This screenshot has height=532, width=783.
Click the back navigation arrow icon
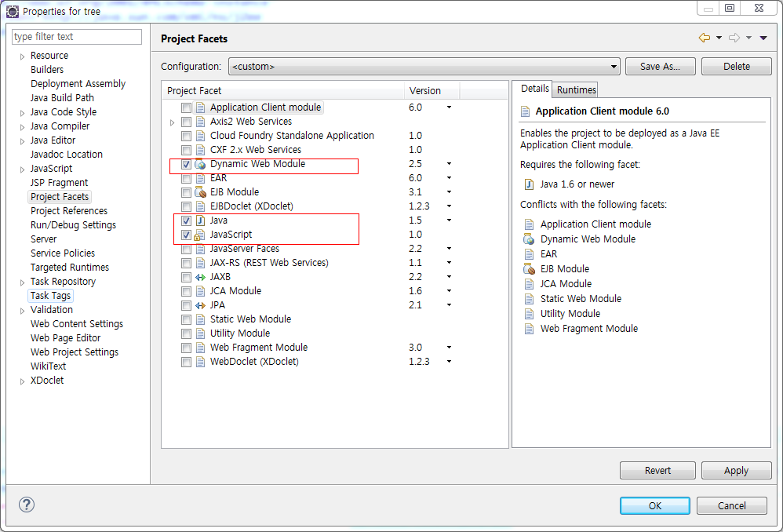(704, 38)
